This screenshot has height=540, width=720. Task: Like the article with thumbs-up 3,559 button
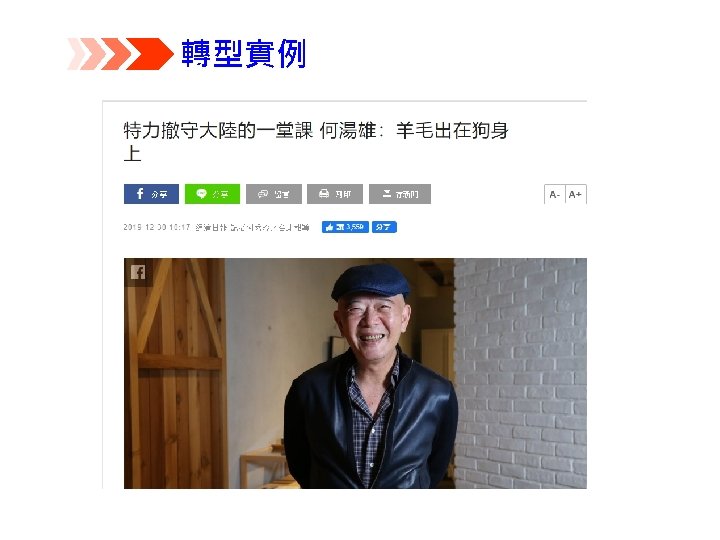[345, 227]
